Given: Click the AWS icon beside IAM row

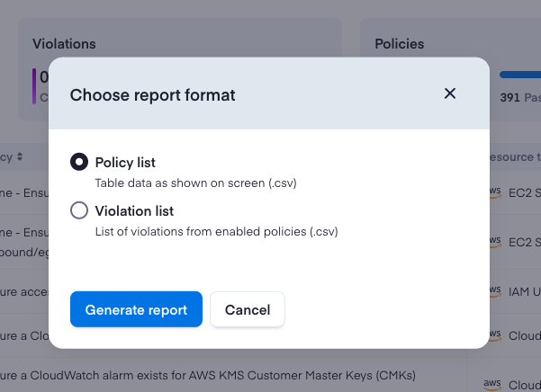Looking at the screenshot, I should [496, 290].
